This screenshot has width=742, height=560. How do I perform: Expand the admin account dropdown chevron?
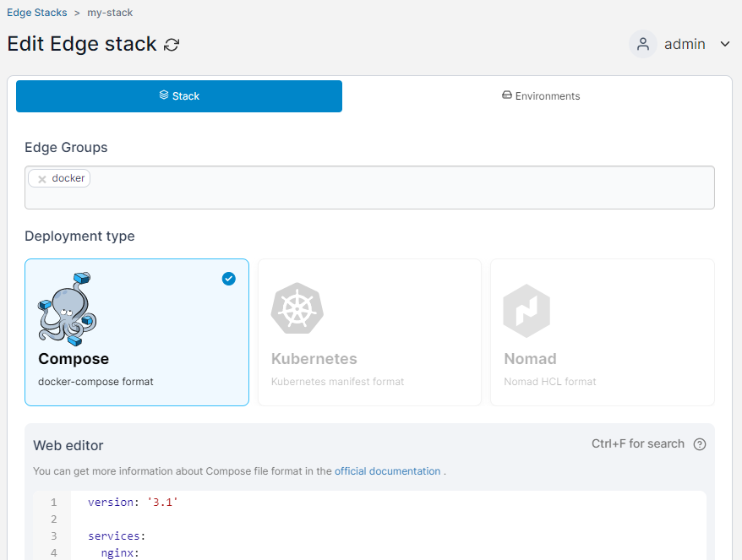(x=724, y=44)
